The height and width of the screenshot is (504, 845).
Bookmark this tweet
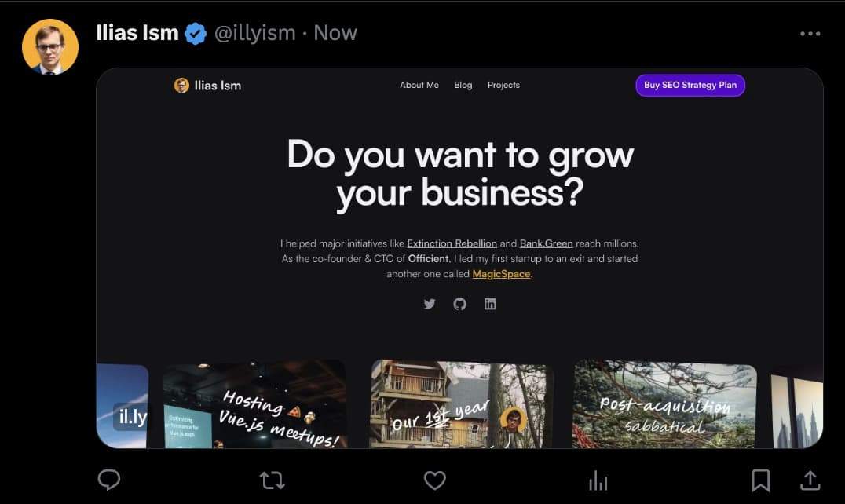point(760,480)
